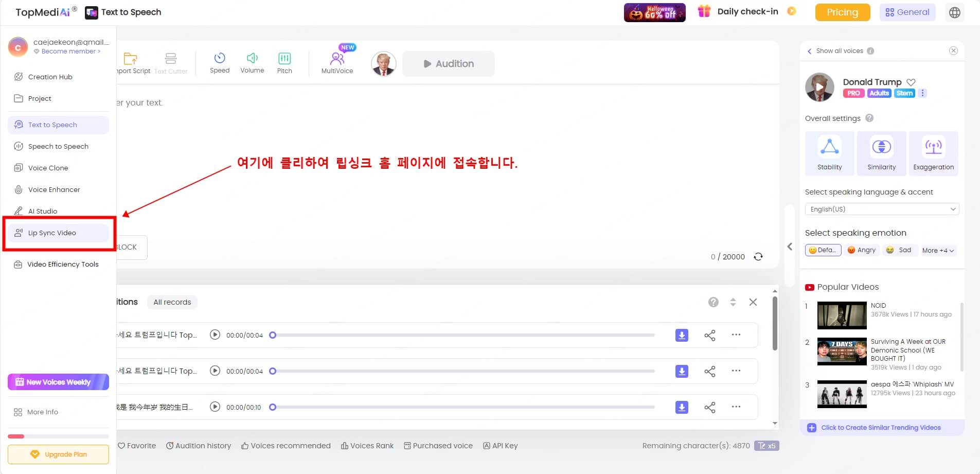Select the Default emotion option
The height and width of the screenshot is (474, 980).
click(823, 250)
